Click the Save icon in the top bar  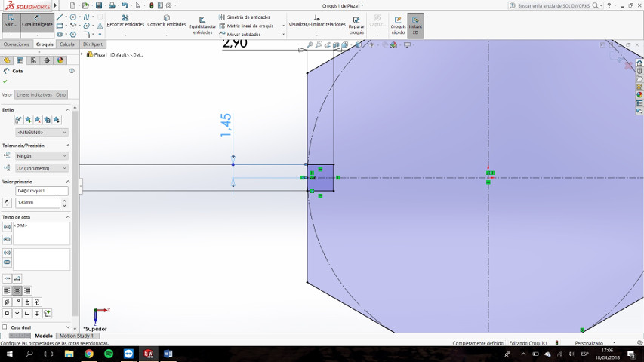[99, 5]
